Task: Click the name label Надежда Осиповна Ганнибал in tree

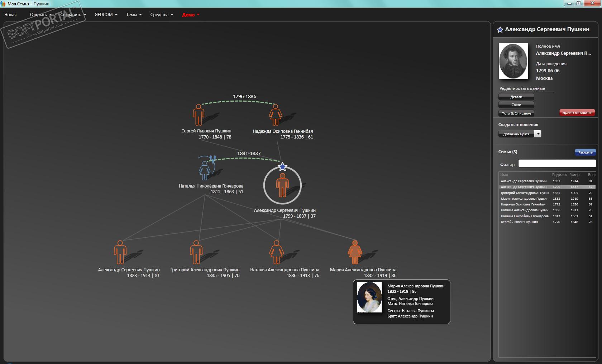Action: tap(283, 131)
